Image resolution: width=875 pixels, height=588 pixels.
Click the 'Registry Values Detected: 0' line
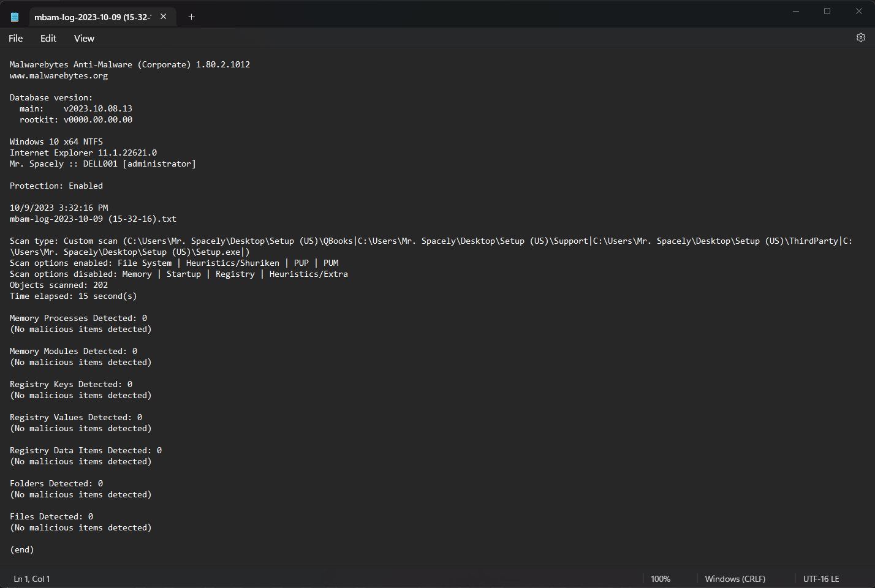[76, 417]
